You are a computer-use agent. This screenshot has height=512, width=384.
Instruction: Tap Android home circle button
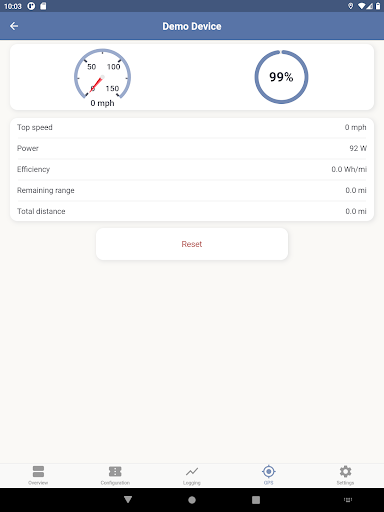[192, 500]
